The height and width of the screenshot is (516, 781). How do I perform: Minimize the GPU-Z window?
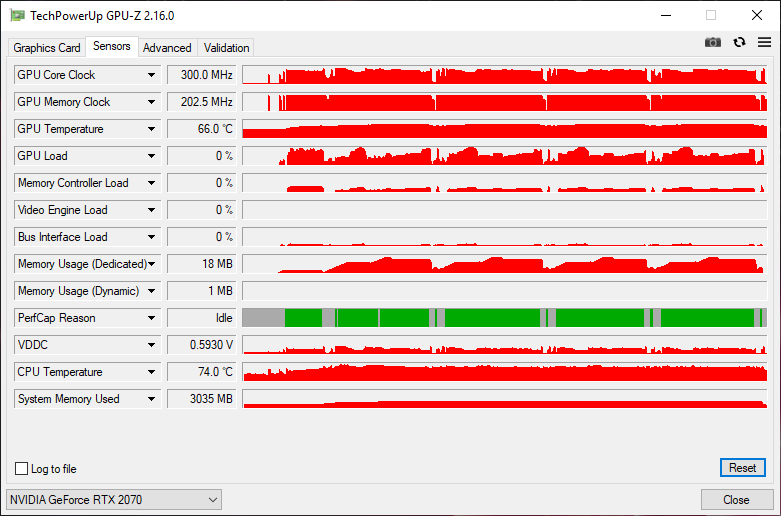coord(665,15)
